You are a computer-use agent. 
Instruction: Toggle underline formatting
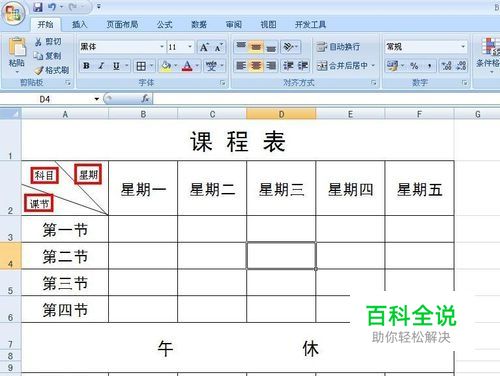[116, 66]
